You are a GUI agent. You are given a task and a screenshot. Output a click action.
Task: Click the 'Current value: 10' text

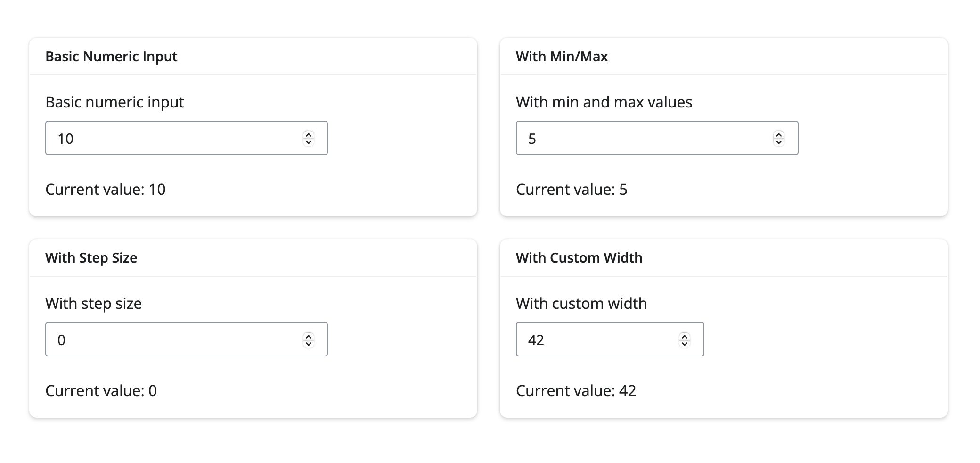click(106, 190)
